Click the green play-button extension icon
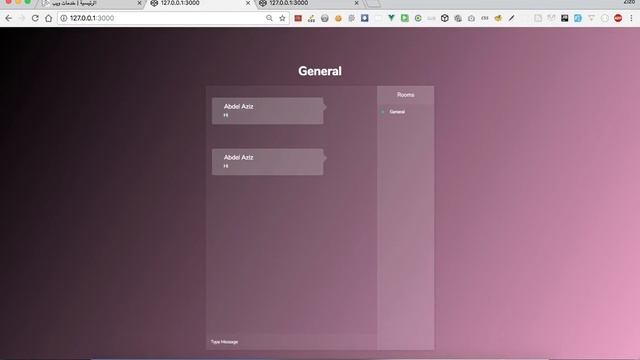The height and width of the screenshot is (360, 640). tap(404, 18)
